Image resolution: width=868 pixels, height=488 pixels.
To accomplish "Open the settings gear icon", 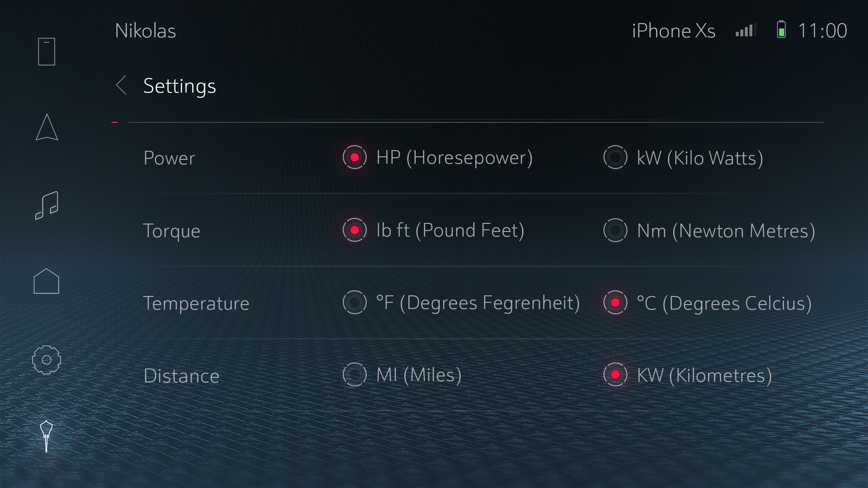I will 46,360.
